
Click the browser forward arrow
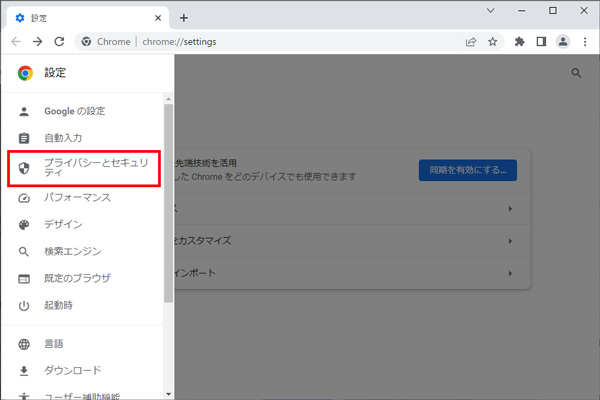[x=38, y=41]
